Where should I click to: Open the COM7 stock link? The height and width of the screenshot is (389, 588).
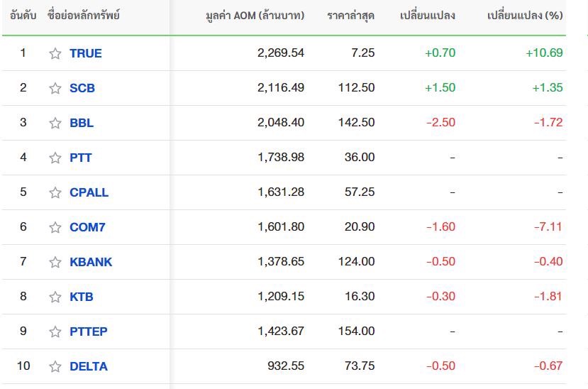(87, 227)
